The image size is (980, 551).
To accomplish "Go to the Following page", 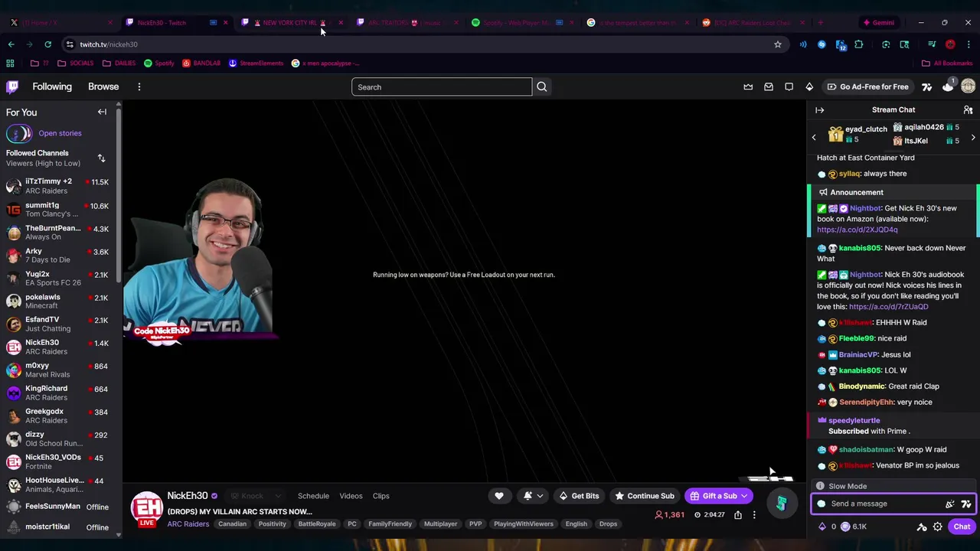I will tap(52, 86).
